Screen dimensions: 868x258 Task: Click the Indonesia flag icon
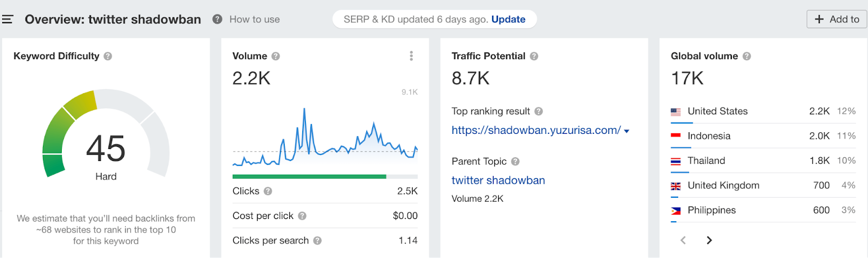tap(675, 136)
